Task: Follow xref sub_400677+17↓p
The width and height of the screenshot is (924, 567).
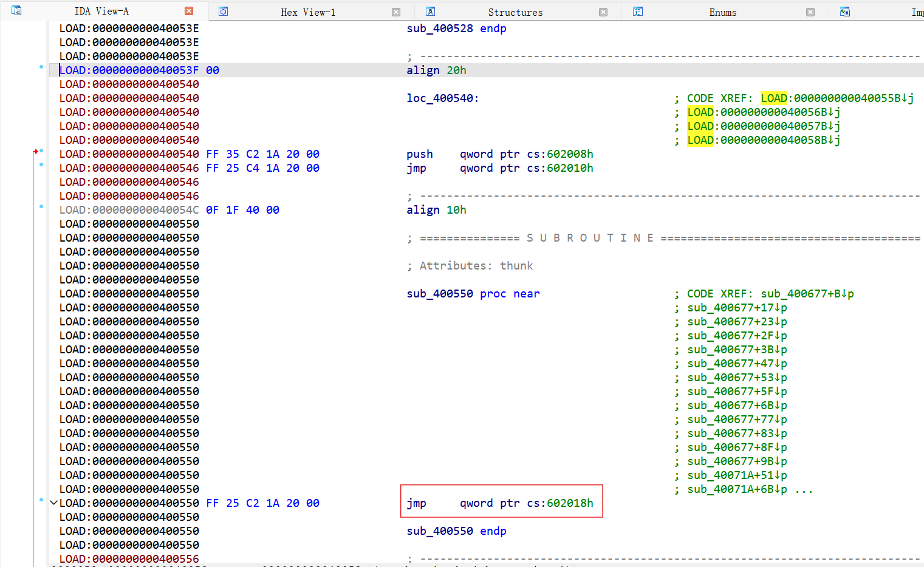Action: 737,308
